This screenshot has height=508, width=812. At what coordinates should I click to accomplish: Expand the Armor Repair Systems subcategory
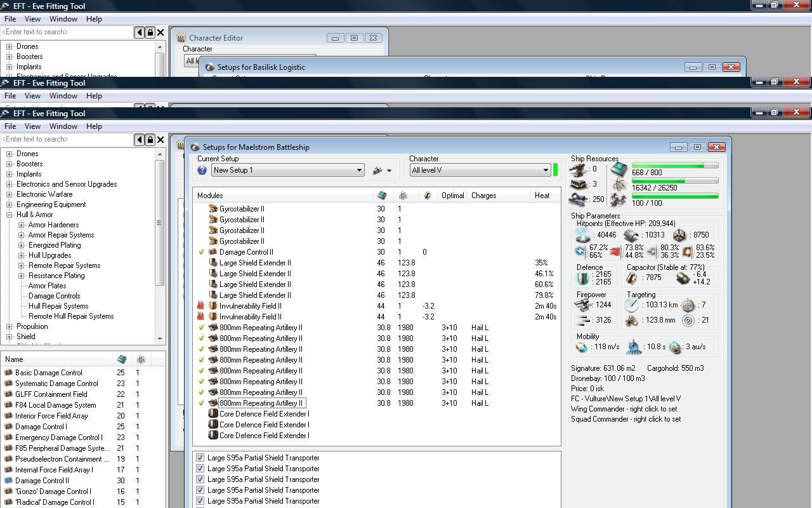22,235
